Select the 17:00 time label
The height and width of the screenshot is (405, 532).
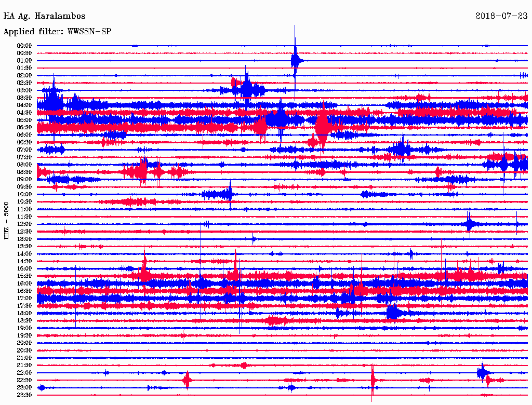pos(24,299)
